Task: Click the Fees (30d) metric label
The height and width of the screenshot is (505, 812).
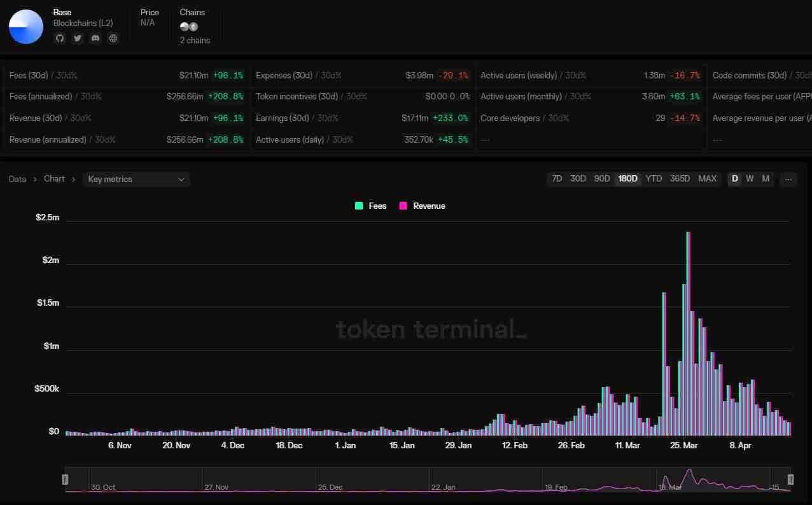Action: [29, 75]
